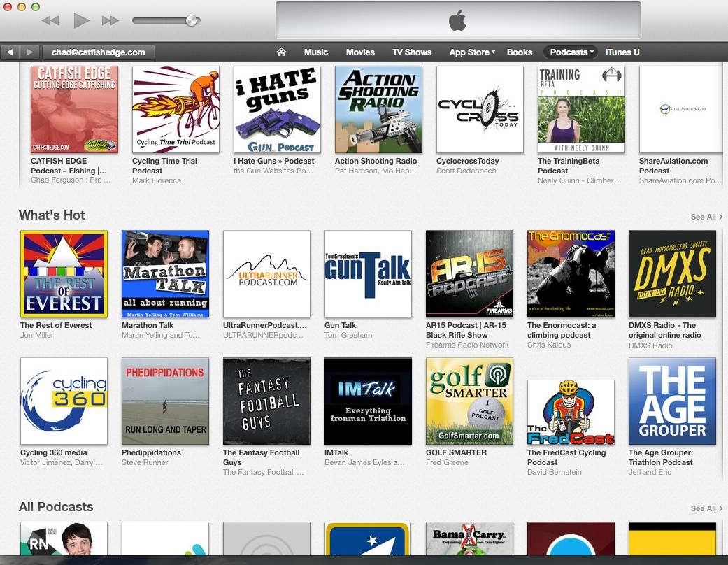Open DMXS Radio artwork

coord(672,274)
